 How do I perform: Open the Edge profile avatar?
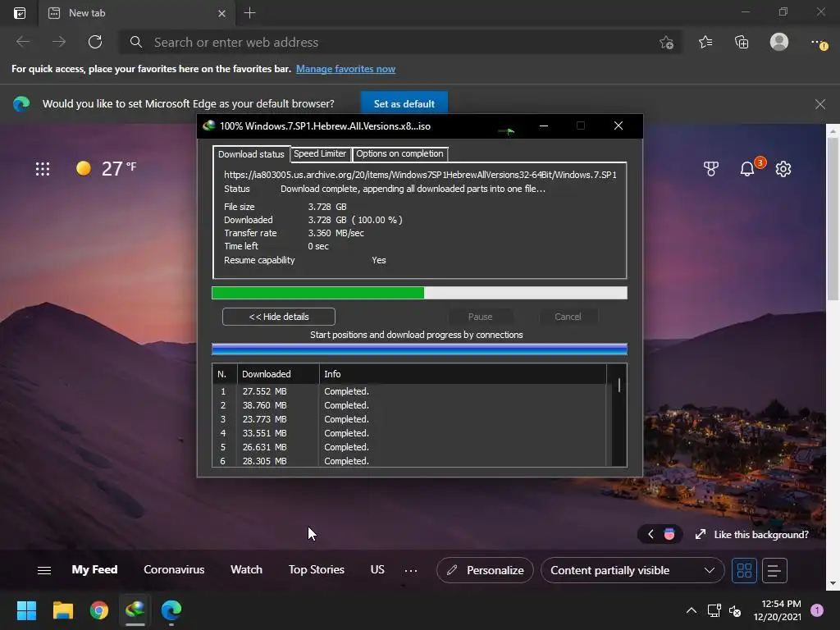[x=779, y=42]
